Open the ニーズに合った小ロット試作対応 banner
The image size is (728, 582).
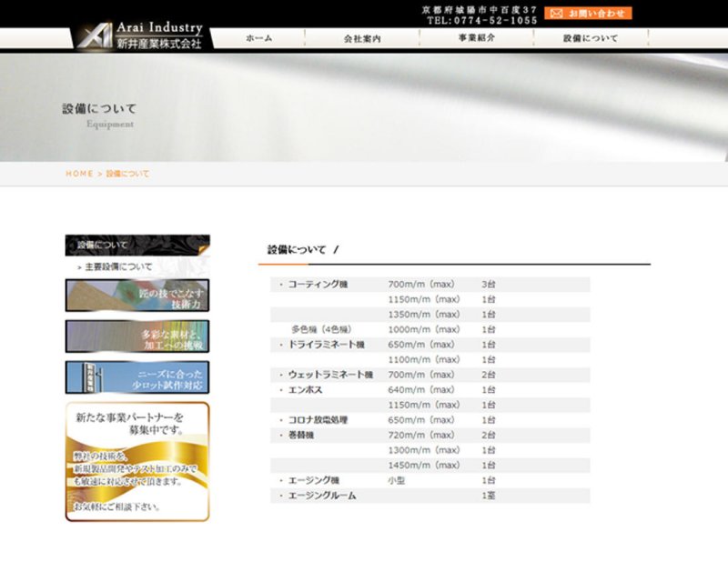(x=136, y=376)
